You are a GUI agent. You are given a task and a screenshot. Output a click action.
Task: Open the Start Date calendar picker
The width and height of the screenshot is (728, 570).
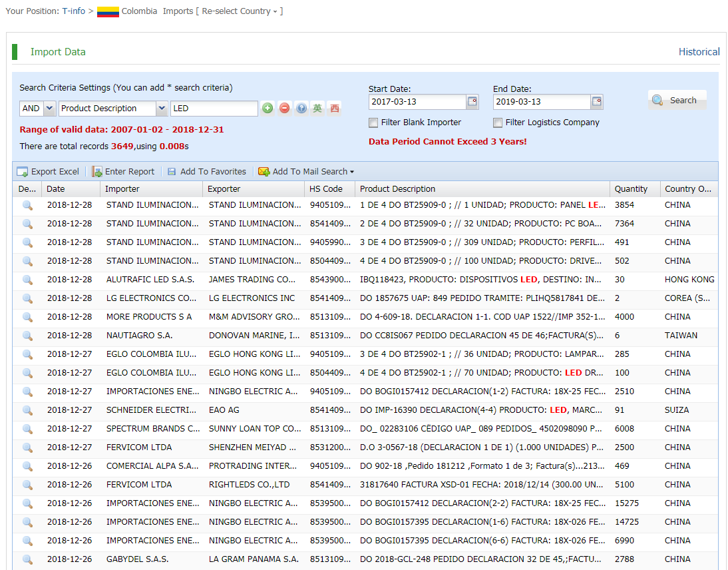(x=472, y=102)
